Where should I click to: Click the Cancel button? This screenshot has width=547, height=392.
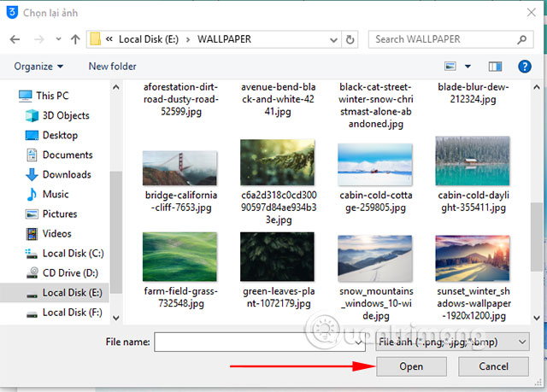pyautogui.click(x=493, y=366)
